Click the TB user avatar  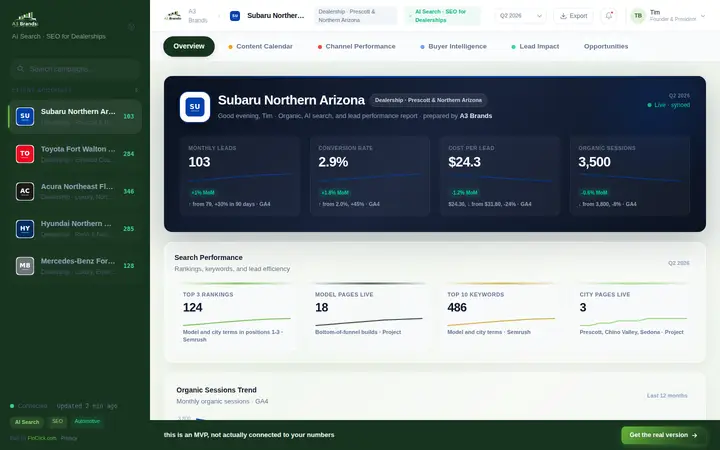[638, 16]
